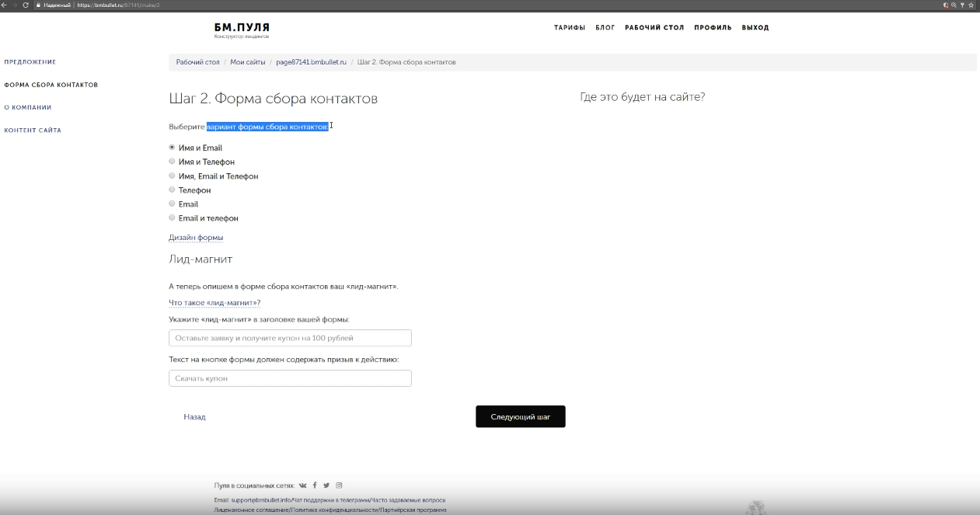The width and height of the screenshot is (980, 515).
Task: Open 'Мои сайты' in the breadcrumb
Action: [247, 62]
